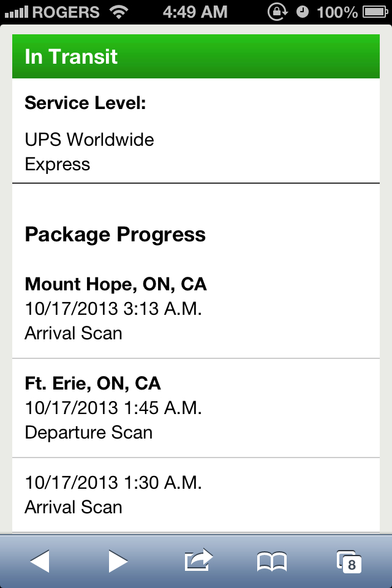Tap the 1:30 A.M. Arrival Scan row

coord(196,495)
